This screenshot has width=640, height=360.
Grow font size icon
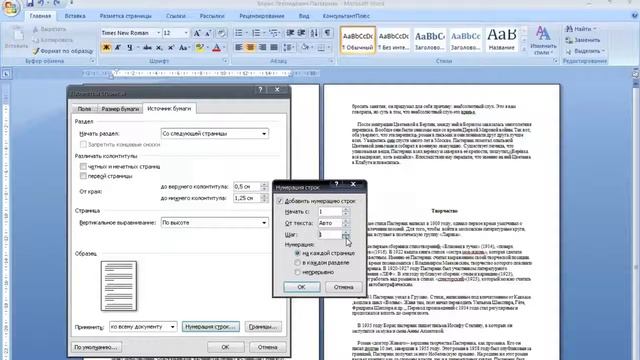[197, 33]
